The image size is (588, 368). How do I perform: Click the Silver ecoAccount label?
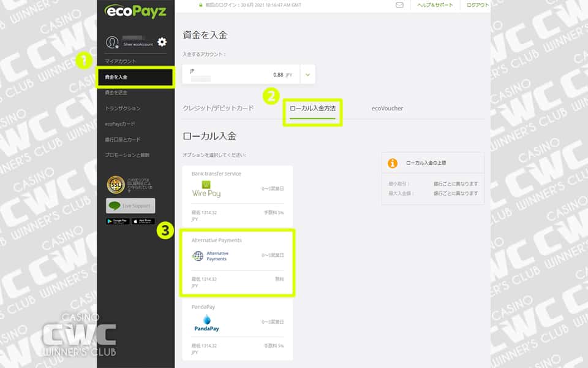click(x=138, y=44)
